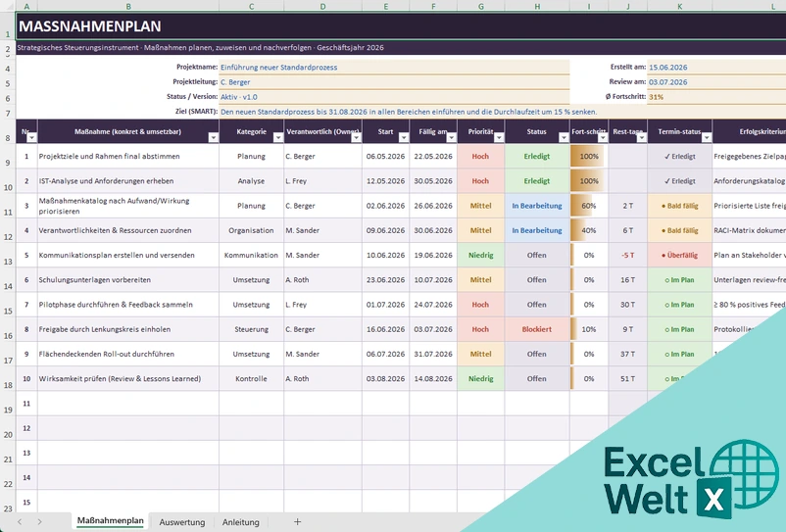The width and height of the screenshot is (786, 532).
Task: Select the Niedrig priority of measure 5
Action: coord(481,255)
